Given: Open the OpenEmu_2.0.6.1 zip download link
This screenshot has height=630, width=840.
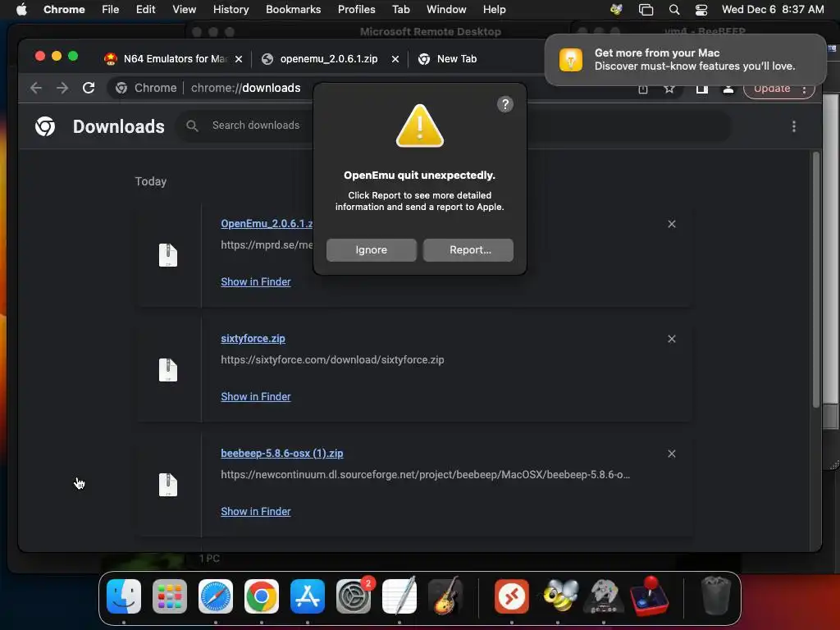Looking at the screenshot, I should pyautogui.click(x=267, y=223).
